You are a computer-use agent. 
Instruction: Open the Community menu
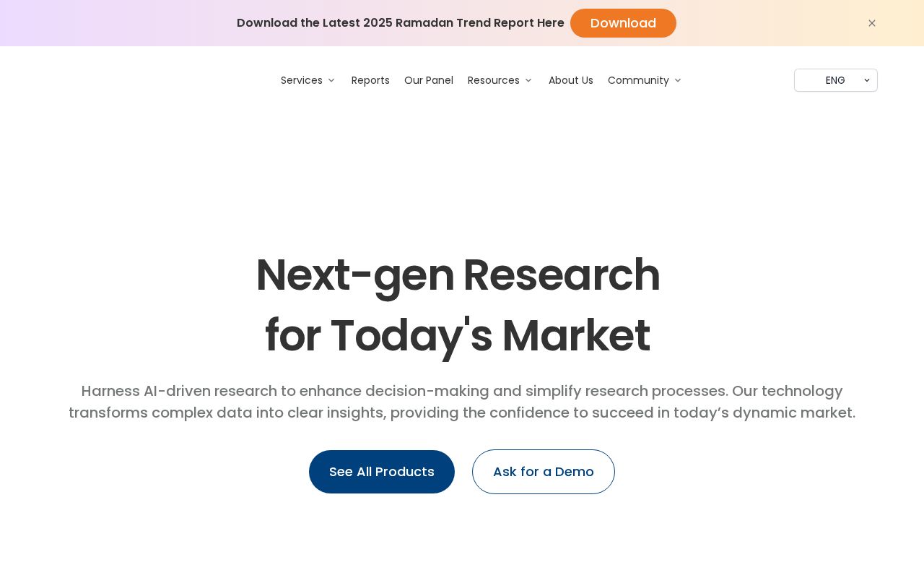pos(638,80)
